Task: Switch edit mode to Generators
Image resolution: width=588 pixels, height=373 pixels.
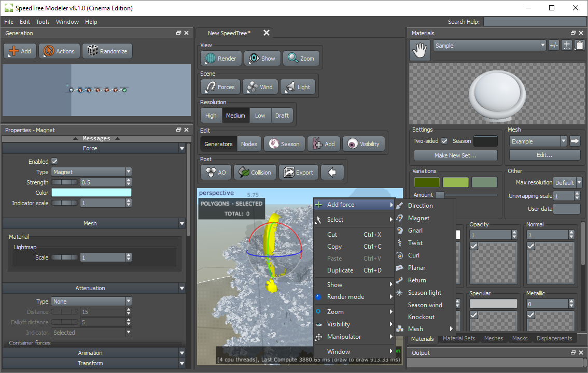Action: coord(219,144)
